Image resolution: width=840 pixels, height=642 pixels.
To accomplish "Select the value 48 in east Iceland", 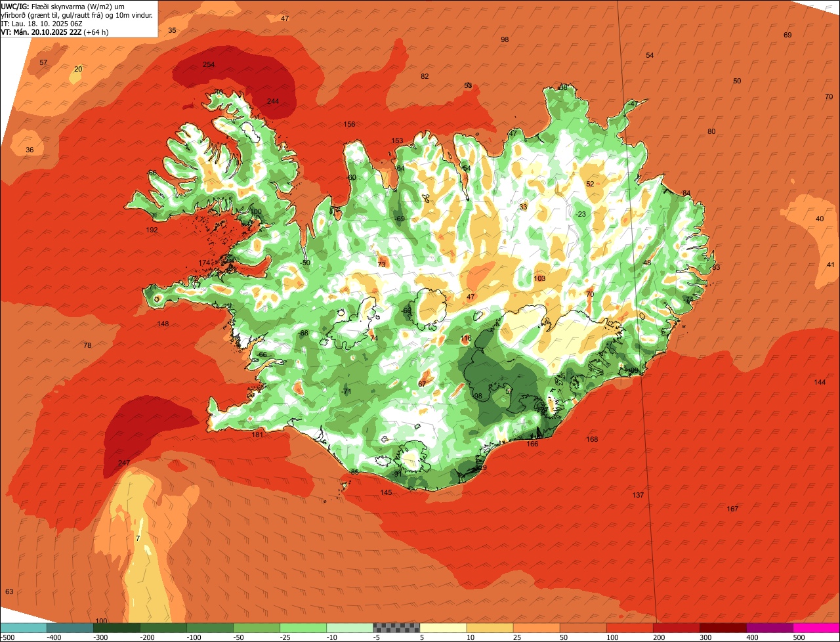I will tap(647, 263).
